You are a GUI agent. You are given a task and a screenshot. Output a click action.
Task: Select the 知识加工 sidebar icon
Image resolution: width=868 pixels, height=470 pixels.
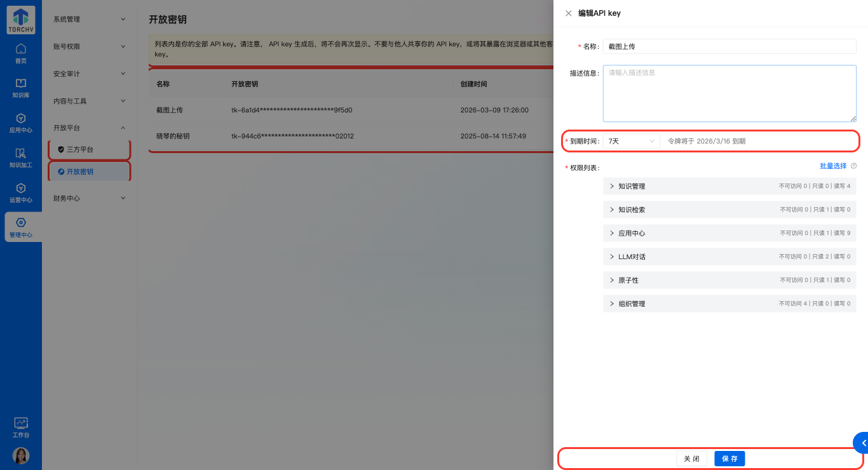coord(20,158)
